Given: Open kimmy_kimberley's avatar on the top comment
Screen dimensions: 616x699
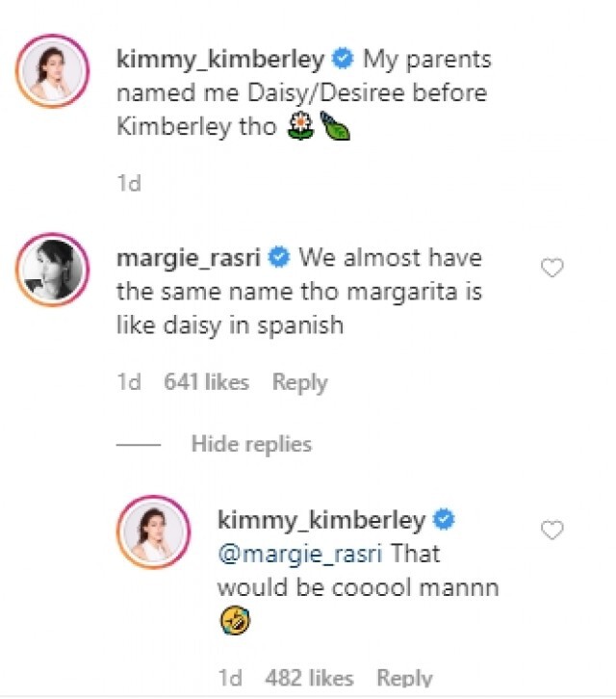Looking at the screenshot, I should click(54, 69).
